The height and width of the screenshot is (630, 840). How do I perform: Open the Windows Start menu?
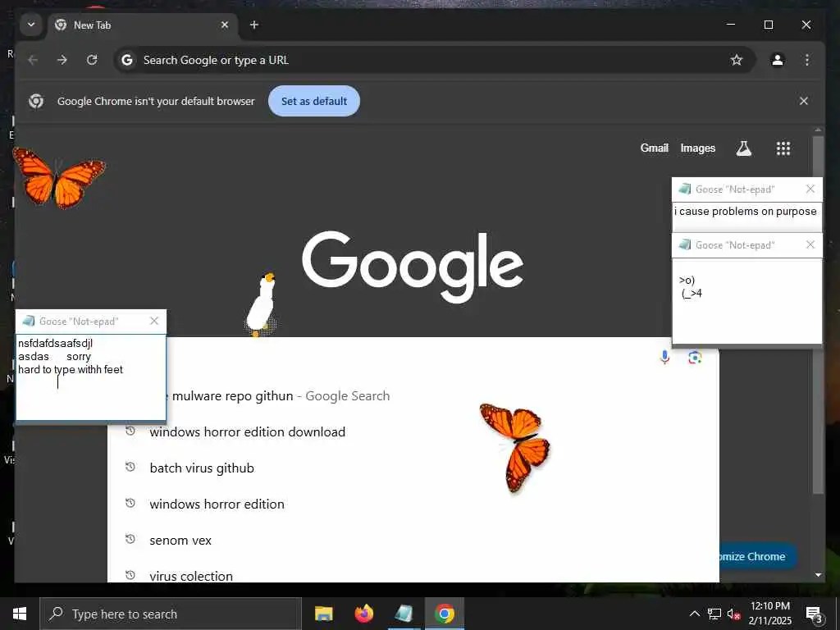click(x=20, y=614)
